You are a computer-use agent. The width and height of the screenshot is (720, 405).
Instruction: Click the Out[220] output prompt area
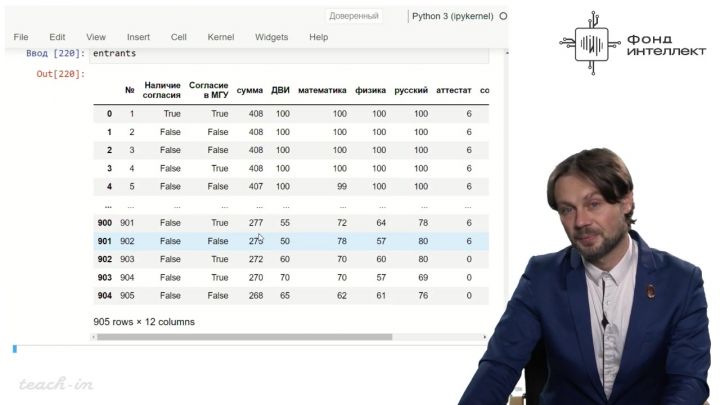coord(61,74)
